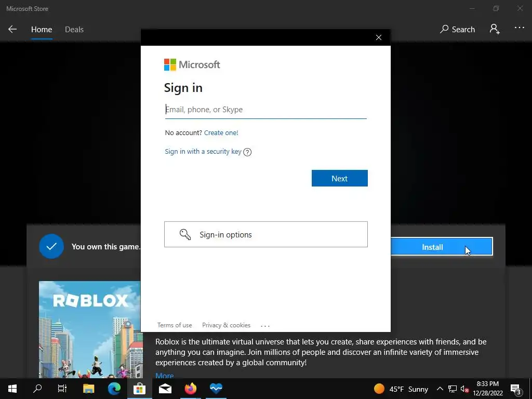This screenshot has height=399, width=532.
Task: Open taskbar search magnifier
Action: coord(37,389)
